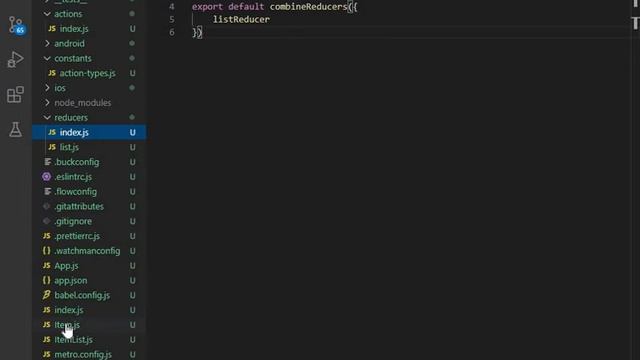Viewport: 640px width, 360px height.
Task: Click the JS icon of .prettierrc.js
Action: click(x=47, y=236)
